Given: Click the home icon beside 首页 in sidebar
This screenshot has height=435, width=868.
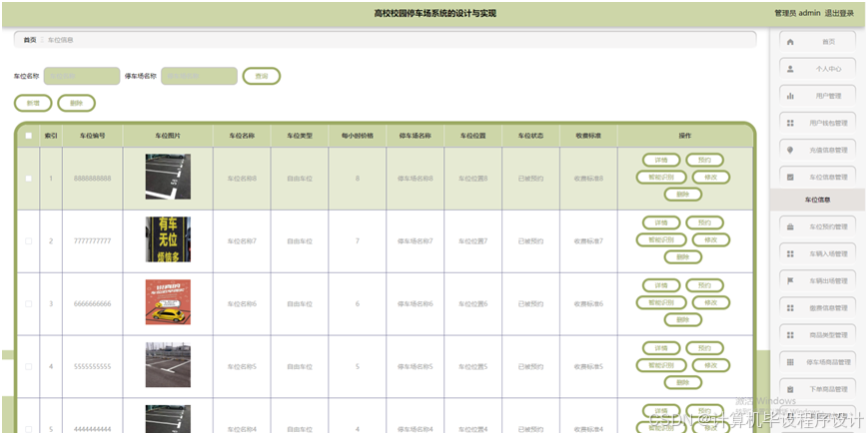Looking at the screenshot, I should 790,42.
